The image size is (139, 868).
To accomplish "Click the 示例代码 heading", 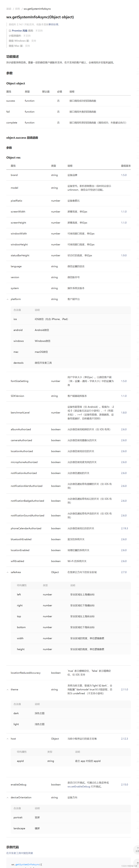I will [x=12, y=847].
